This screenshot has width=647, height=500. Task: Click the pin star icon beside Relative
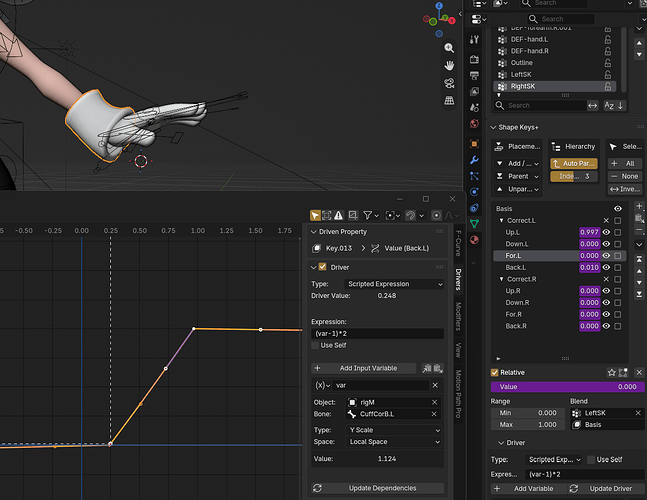click(x=612, y=373)
